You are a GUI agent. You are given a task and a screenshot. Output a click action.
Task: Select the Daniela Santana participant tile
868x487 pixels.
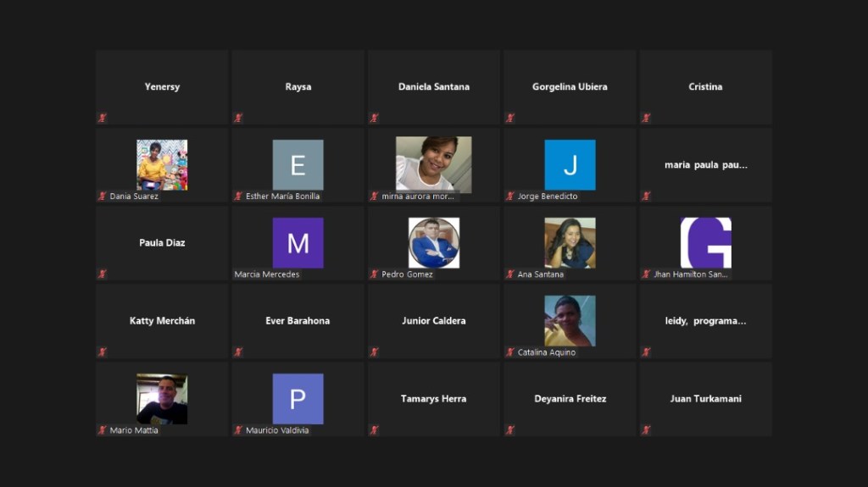click(x=433, y=86)
